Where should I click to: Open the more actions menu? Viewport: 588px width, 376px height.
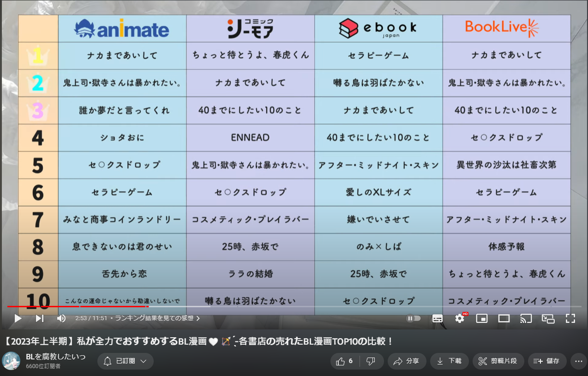[x=579, y=361]
